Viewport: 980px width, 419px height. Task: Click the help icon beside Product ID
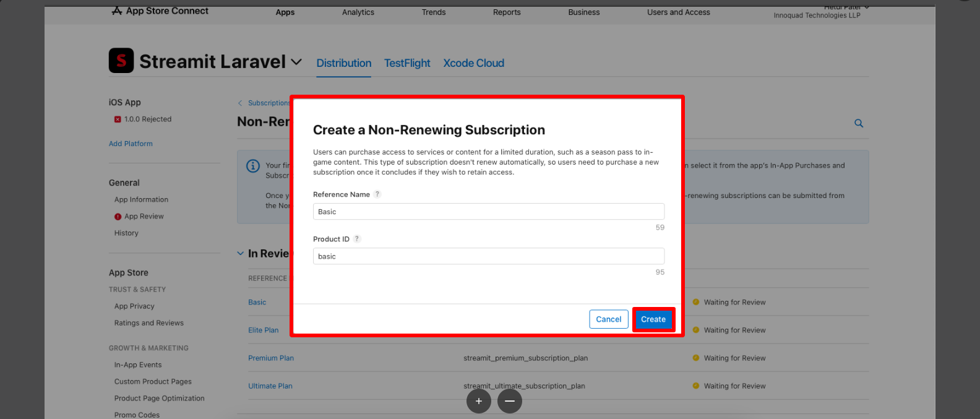(x=357, y=239)
